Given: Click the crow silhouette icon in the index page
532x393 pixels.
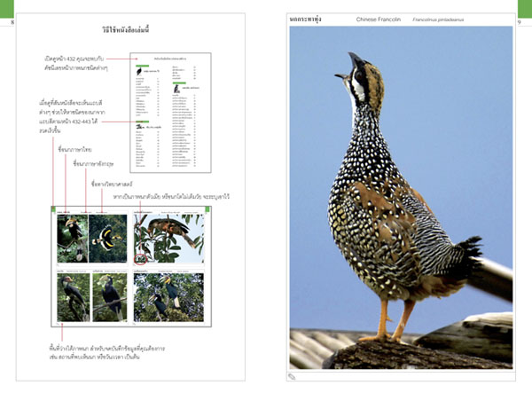Looking at the screenshot, I should tap(139, 71).
